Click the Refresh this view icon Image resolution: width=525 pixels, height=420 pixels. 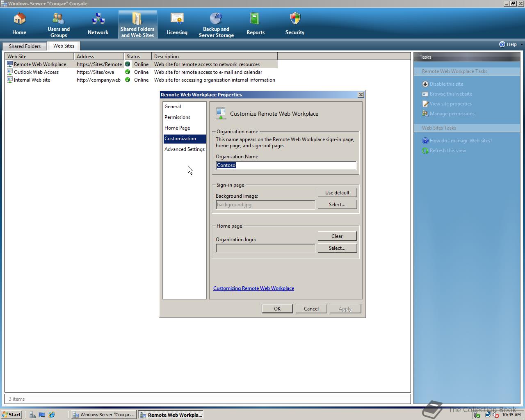425,151
